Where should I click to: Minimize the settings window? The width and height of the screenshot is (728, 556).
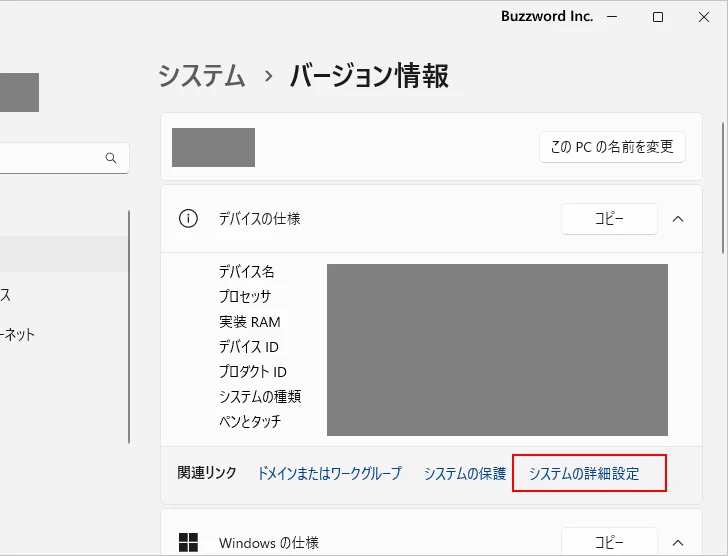tap(612, 17)
